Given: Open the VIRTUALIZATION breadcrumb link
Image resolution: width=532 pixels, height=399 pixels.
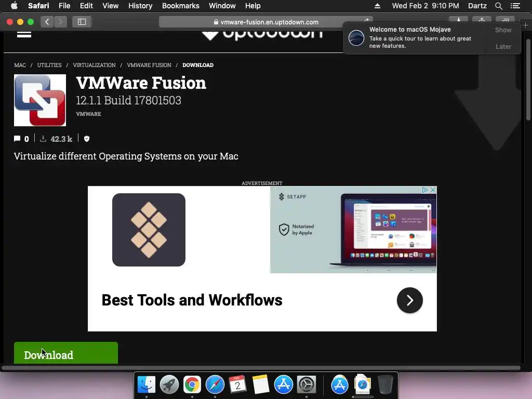Looking at the screenshot, I should (x=94, y=65).
